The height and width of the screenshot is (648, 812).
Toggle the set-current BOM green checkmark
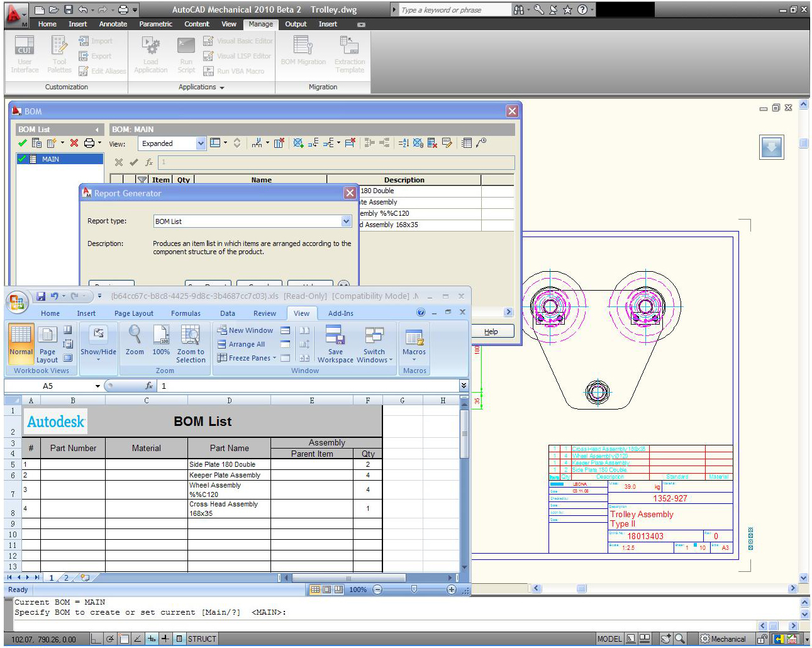coord(23,143)
